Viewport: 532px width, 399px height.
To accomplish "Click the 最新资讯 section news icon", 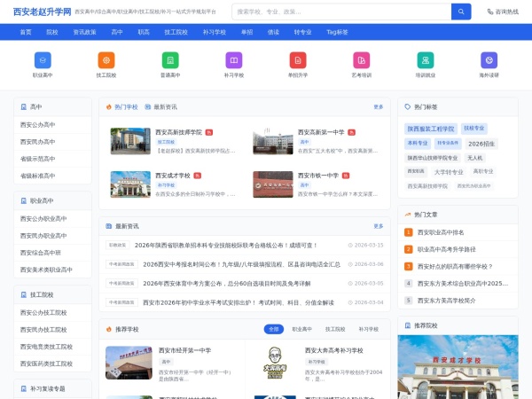I will pyautogui.click(x=109, y=226).
